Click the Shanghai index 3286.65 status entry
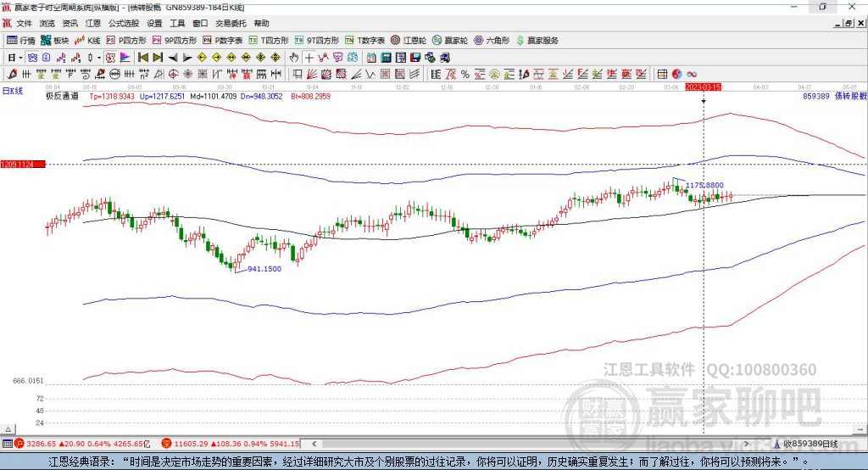The height and width of the screenshot is (470, 868). click(83, 444)
